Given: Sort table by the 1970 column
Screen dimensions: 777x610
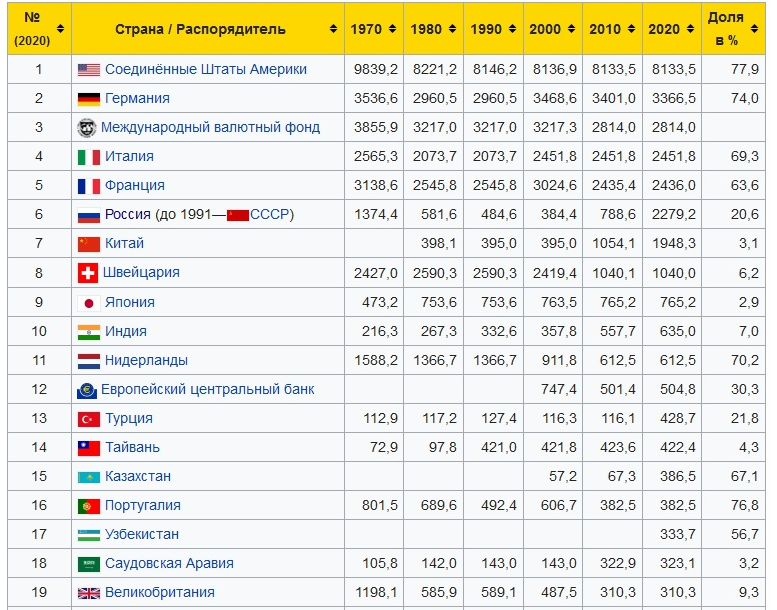Looking at the screenshot, I should click(x=373, y=29).
